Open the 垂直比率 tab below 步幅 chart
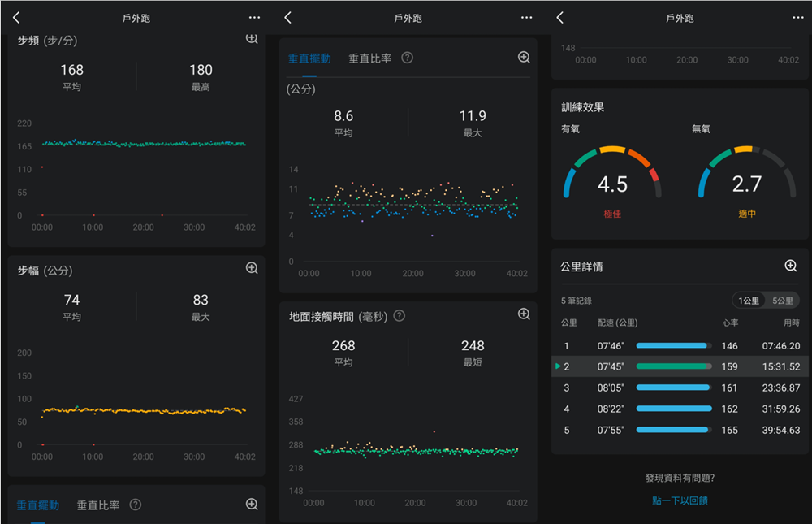The width and height of the screenshot is (812, 524). [x=98, y=505]
